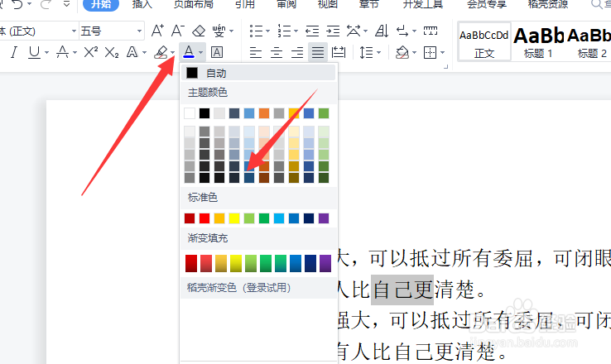Choose 自动 automatic font color
This screenshot has width=611, height=364.
coord(257,73)
